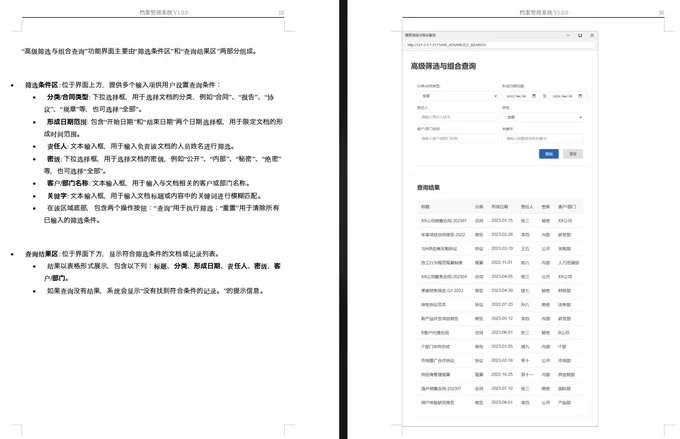The image size is (680, 439).
Task: Click the 高级筛选与组合查询 page title
Action: pos(443,66)
